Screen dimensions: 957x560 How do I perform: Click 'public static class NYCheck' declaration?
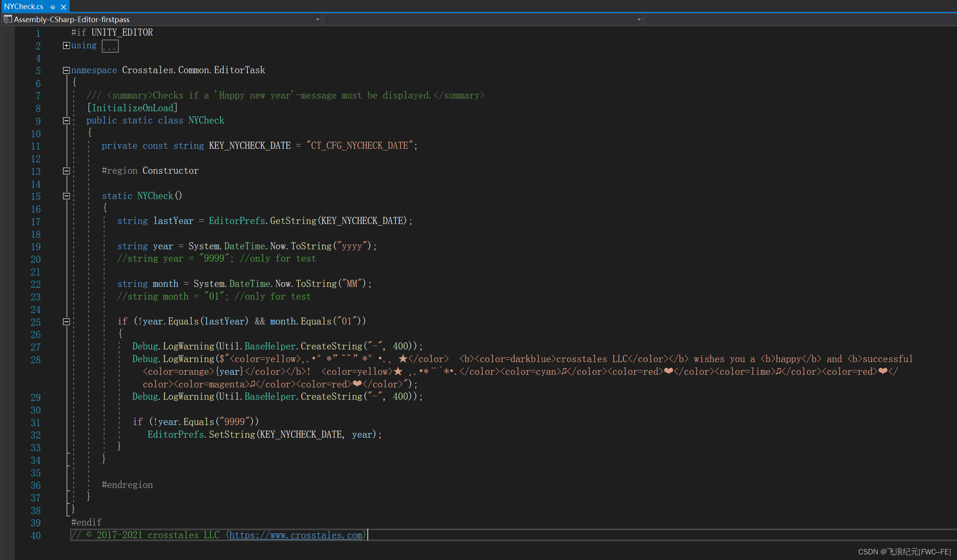(155, 120)
